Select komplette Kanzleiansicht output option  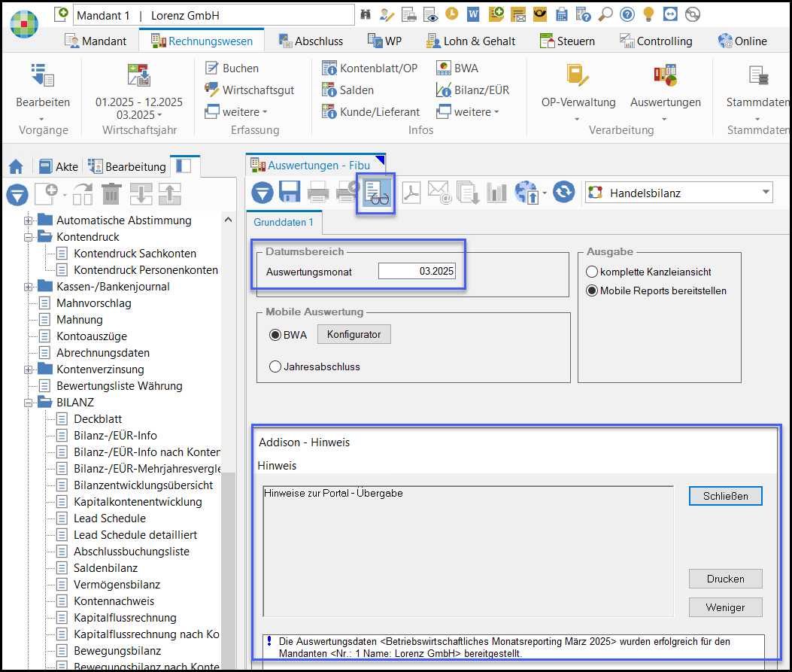[x=592, y=272]
